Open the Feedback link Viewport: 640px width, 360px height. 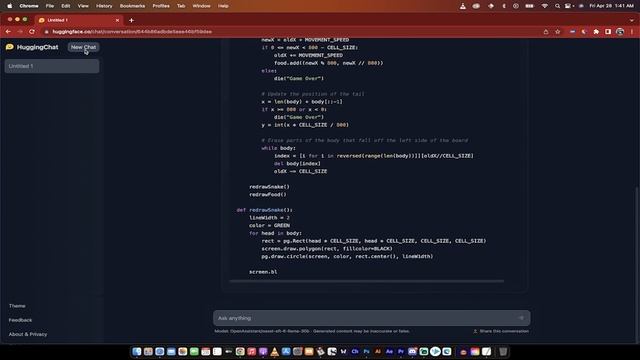tap(20, 320)
